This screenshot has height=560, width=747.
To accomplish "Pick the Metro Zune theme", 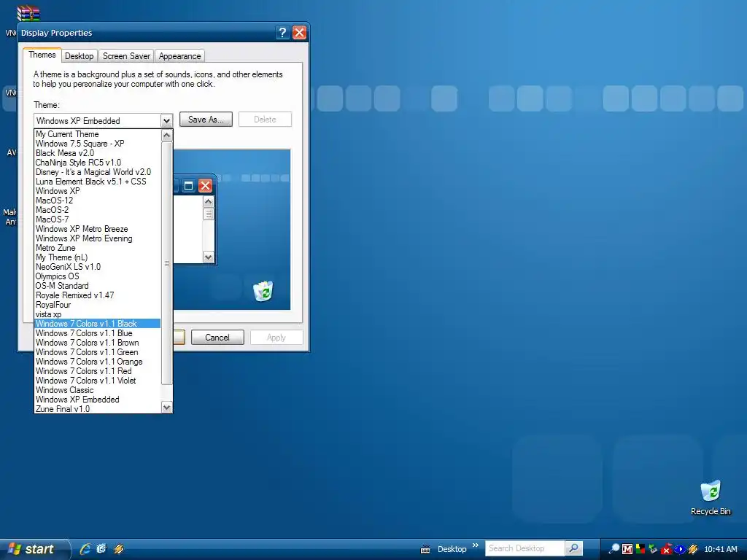I will pyautogui.click(x=98, y=248).
